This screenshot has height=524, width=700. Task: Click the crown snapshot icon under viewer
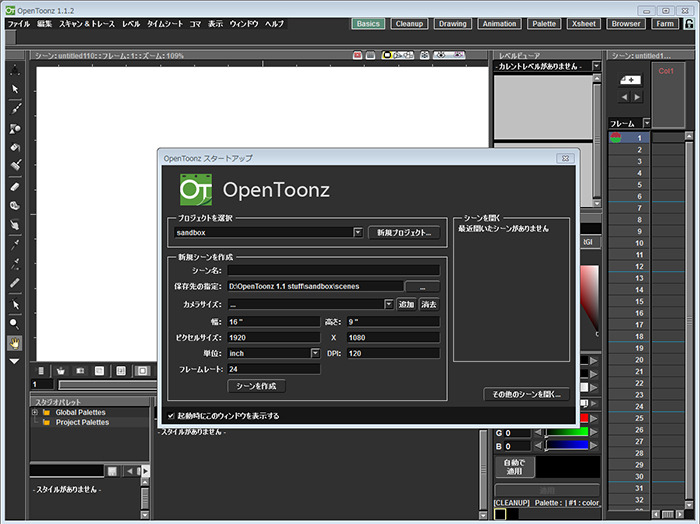[60, 371]
